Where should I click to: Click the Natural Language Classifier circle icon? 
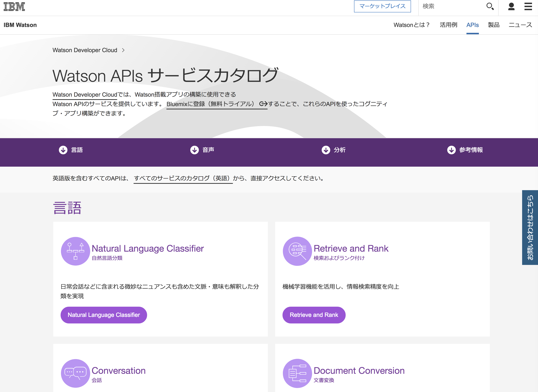75,251
